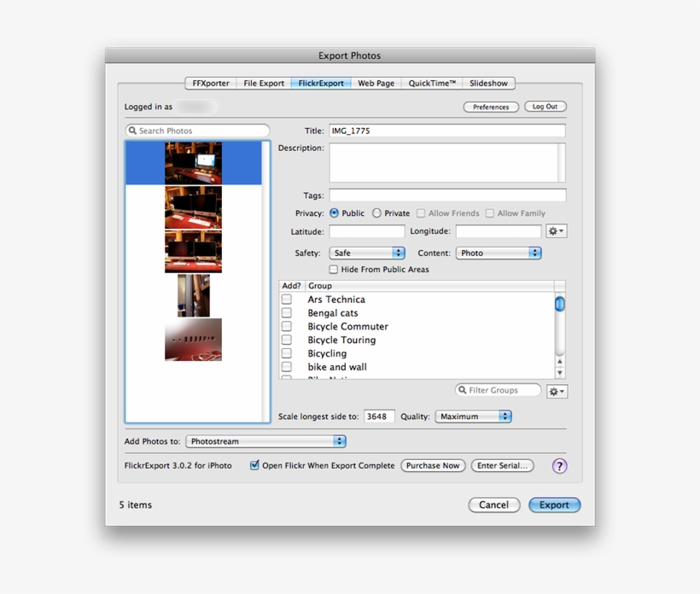700x594 pixels.
Task: Toggle Open Flickr When Export Complete checkbox
Action: coord(254,465)
